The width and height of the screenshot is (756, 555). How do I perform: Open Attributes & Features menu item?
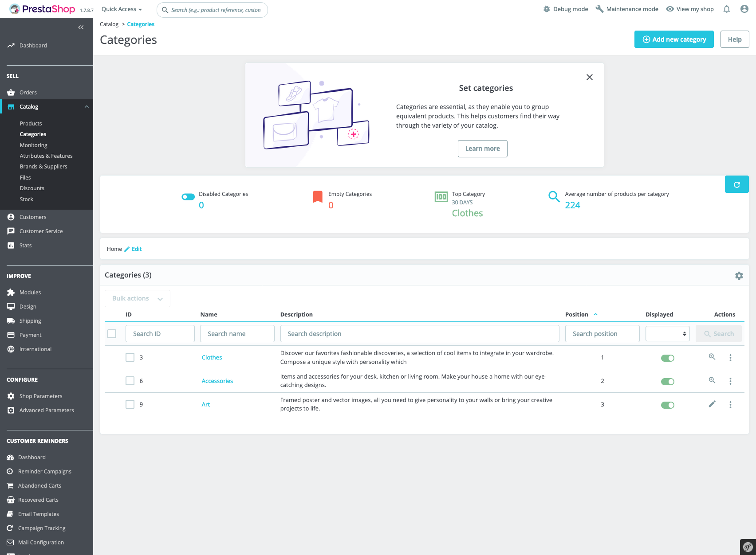pos(46,156)
